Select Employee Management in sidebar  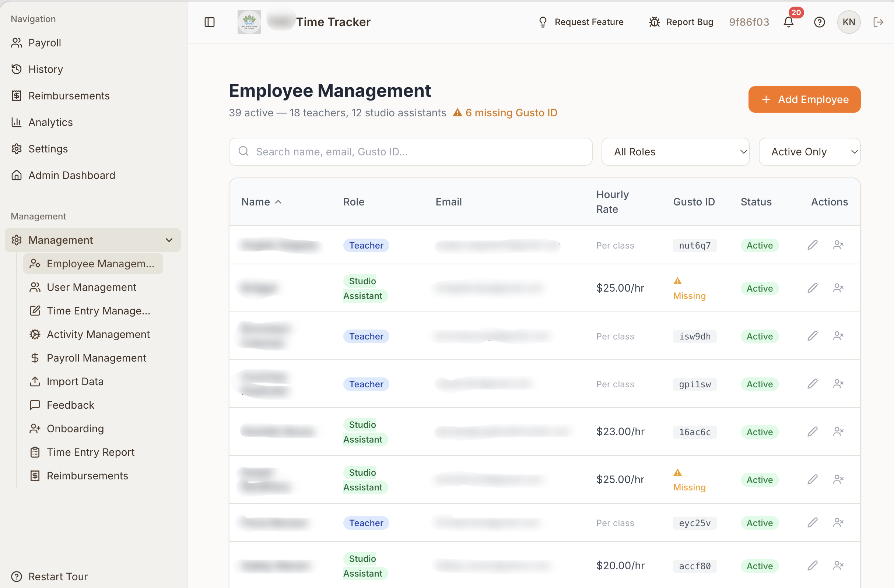[93, 264]
